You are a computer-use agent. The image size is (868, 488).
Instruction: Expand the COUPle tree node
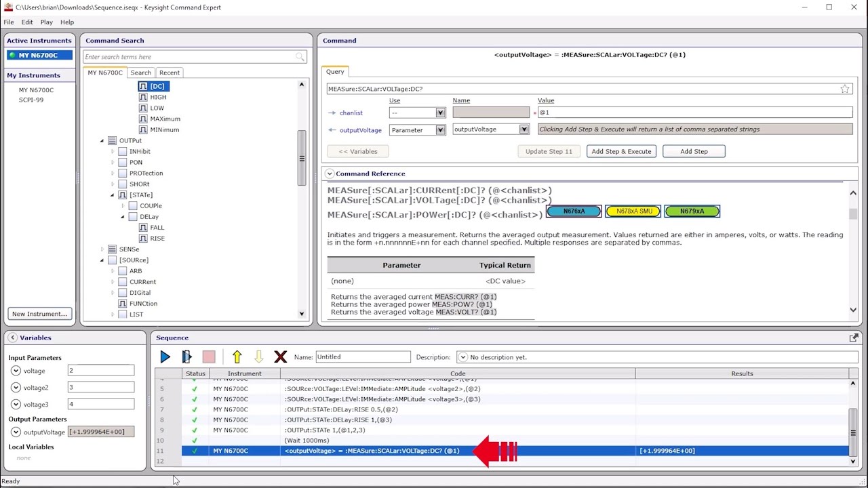click(x=123, y=206)
